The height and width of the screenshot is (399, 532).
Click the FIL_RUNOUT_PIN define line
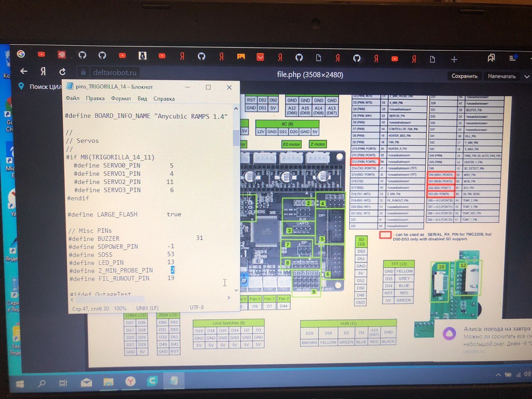[x=122, y=278]
